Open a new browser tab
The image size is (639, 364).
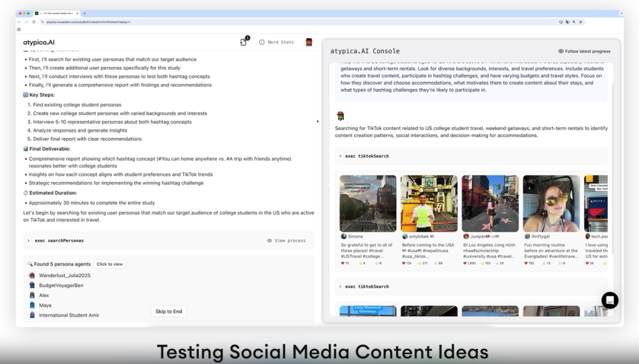pos(85,14)
